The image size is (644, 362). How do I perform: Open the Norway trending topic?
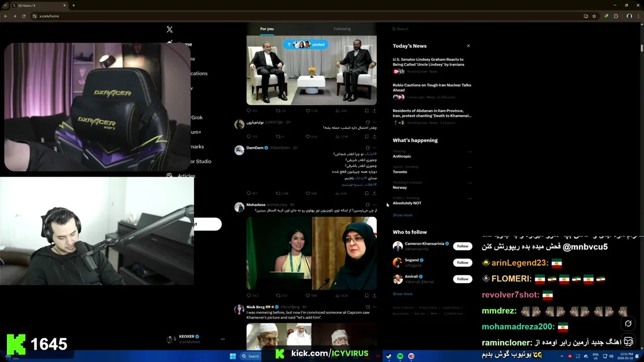(400, 188)
